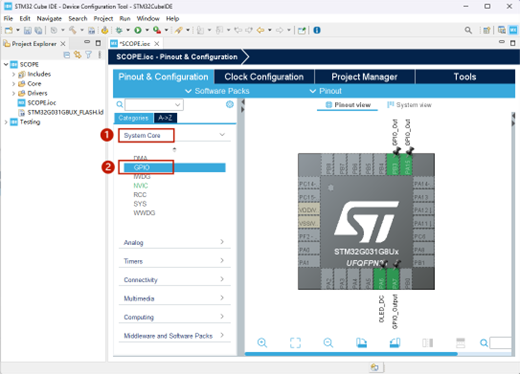Open the category search combo box

pyautogui.click(x=154, y=105)
